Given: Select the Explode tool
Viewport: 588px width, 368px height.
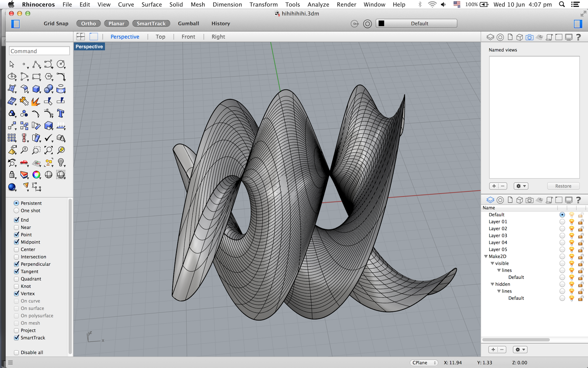Looking at the screenshot, I should pyautogui.click(x=36, y=102).
